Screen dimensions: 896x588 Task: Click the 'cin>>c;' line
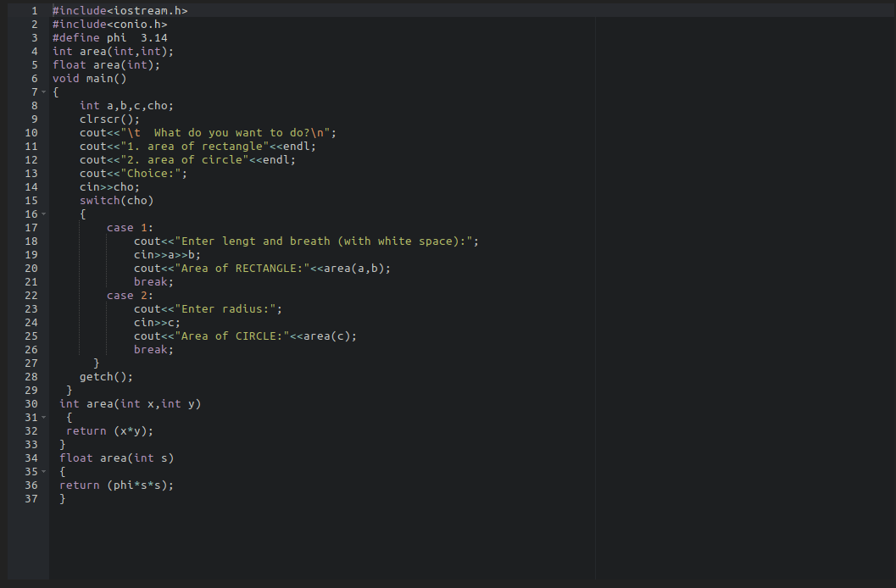(157, 323)
